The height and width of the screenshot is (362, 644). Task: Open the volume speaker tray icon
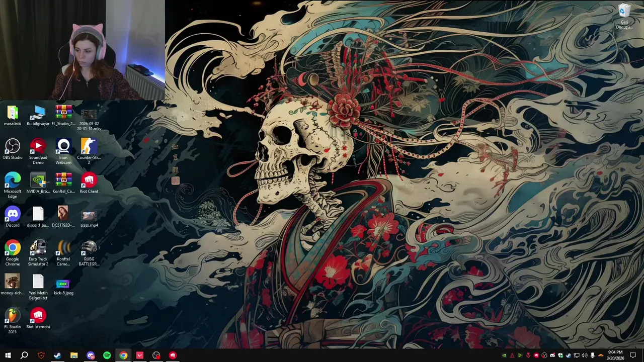click(585, 355)
